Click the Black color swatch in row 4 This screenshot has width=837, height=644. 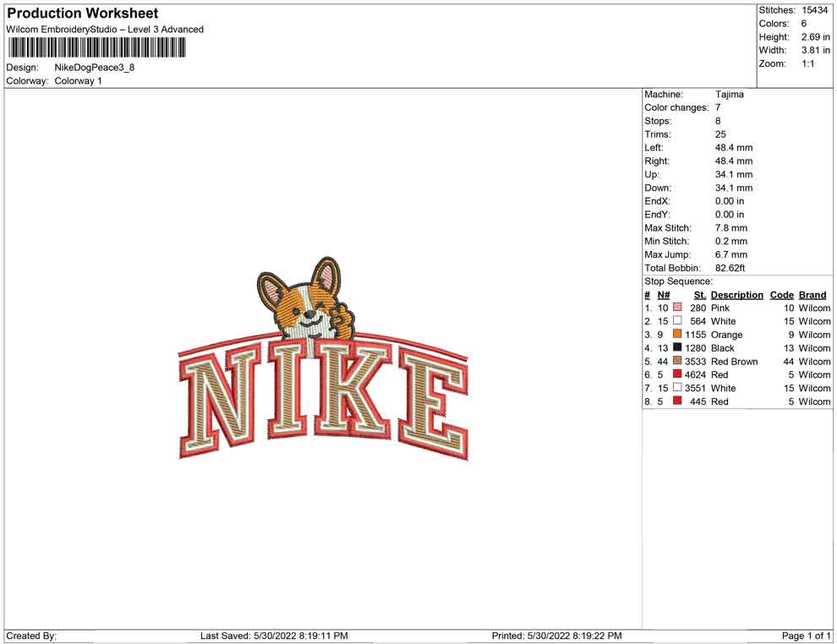[x=677, y=347]
